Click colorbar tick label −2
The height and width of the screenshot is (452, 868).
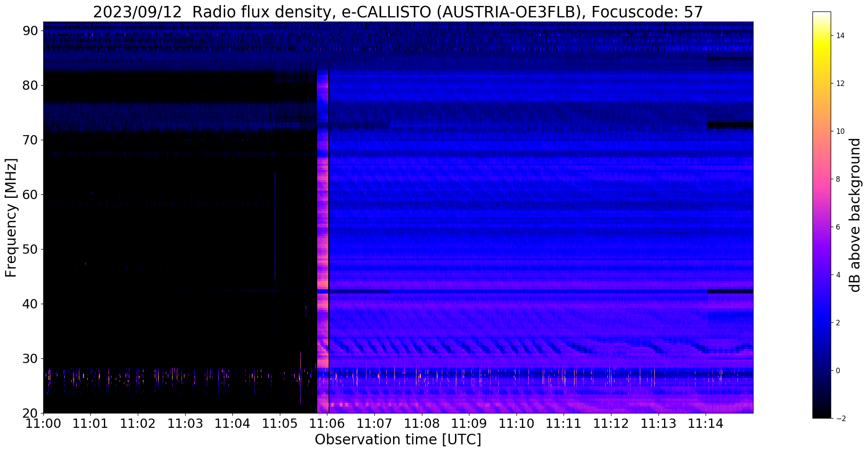[840, 419]
